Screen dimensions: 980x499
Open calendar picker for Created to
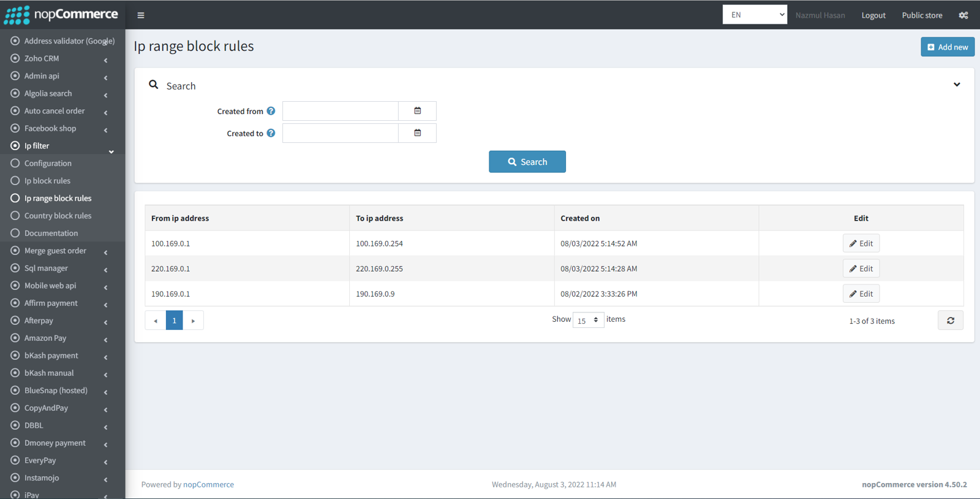pyautogui.click(x=417, y=133)
